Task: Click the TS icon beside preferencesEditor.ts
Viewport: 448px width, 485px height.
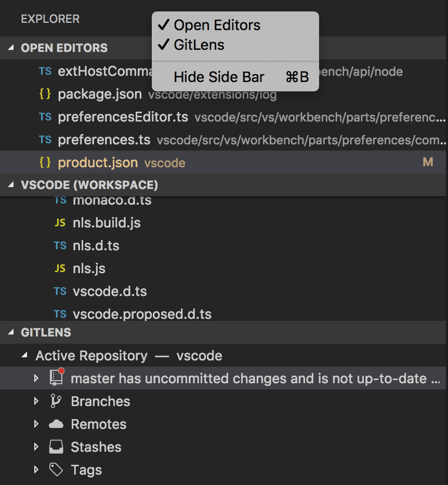Action: (45, 117)
